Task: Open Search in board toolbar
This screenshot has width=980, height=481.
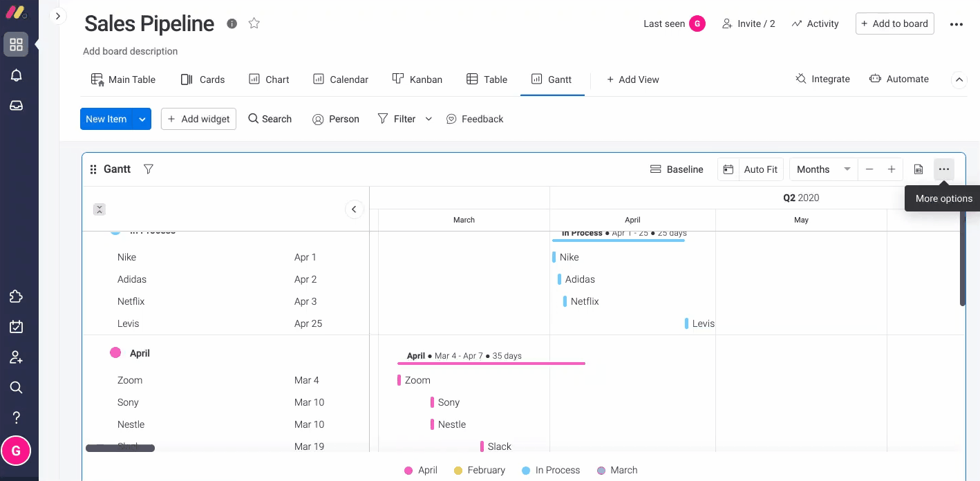Action: [x=270, y=119]
